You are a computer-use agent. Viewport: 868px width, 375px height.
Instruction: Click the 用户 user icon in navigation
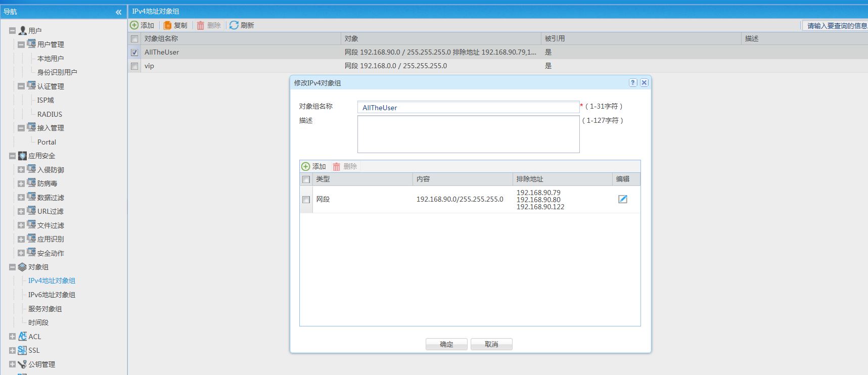22,30
